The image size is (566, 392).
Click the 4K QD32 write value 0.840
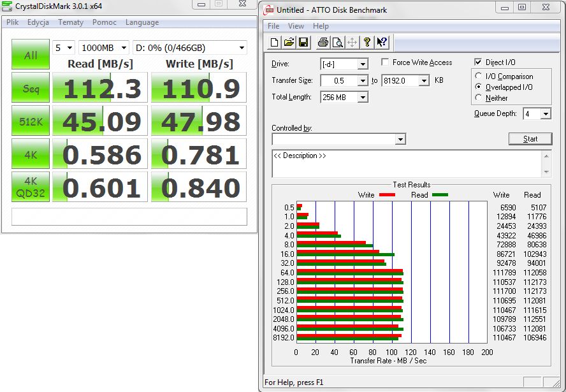pos(199,187)
